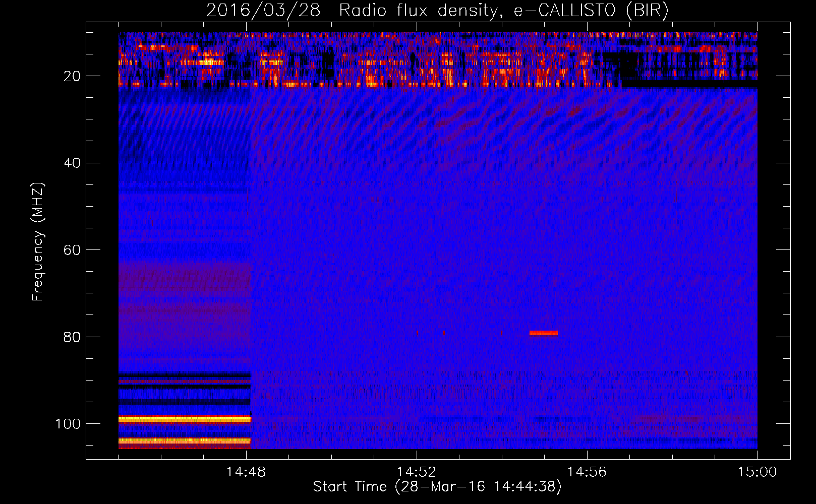This screenshot has height=504, width=816.
Task: Click the red horizontal burst near 80 MHz
Action: pyautogui.click(x=544, y=333)
